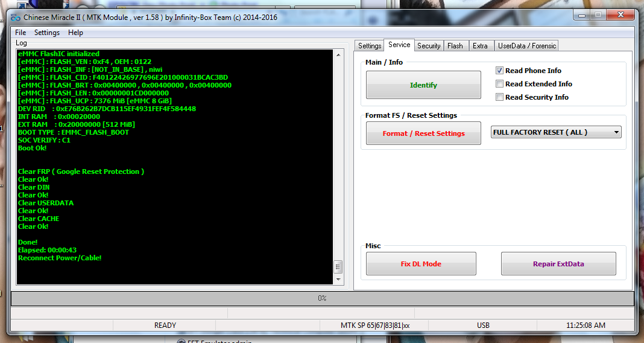Click the FLASH_BRT log line
The image size is (644, 343).
coord(124,85)
